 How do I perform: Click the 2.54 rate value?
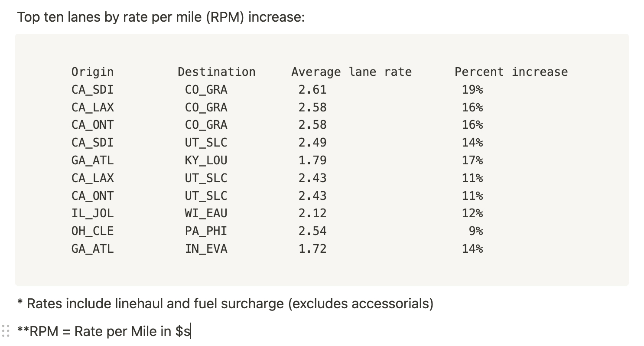[312, 231]
